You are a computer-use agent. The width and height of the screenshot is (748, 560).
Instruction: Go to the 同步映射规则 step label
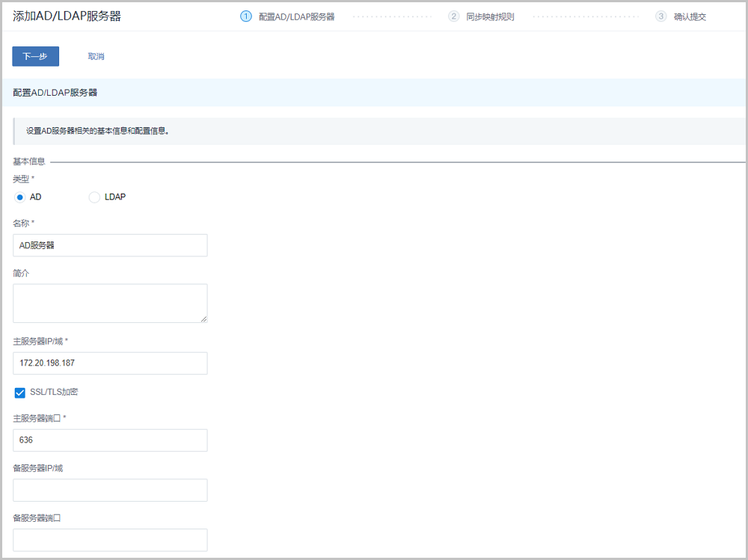[490, 16]
